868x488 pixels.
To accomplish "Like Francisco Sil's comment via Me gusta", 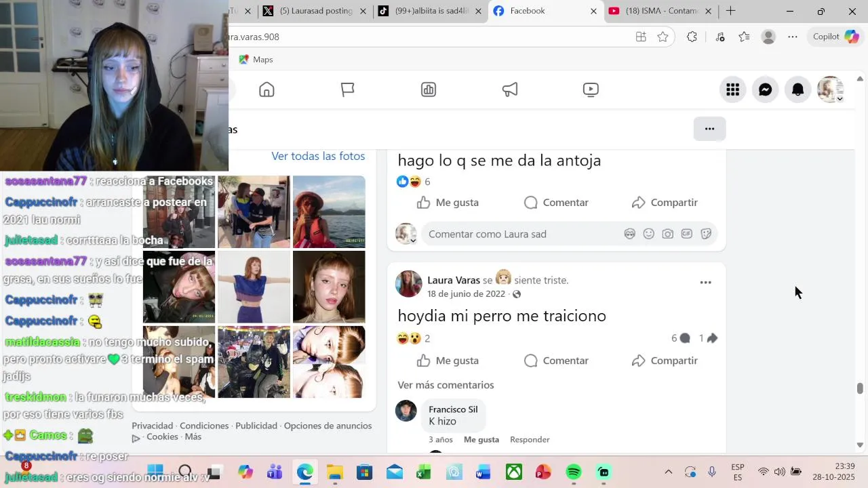I will click(x=481, y=440).
